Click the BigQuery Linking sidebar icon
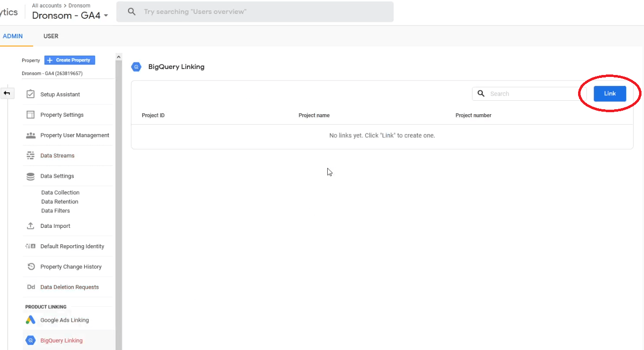This screenshot has height=350, width=644. tap(31, 341)
